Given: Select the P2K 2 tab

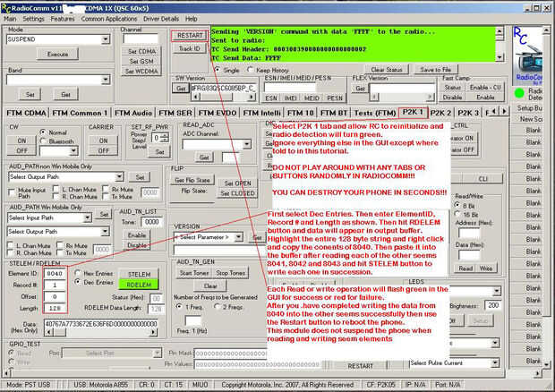Looking at the screenshot, I should click(440, 113).
